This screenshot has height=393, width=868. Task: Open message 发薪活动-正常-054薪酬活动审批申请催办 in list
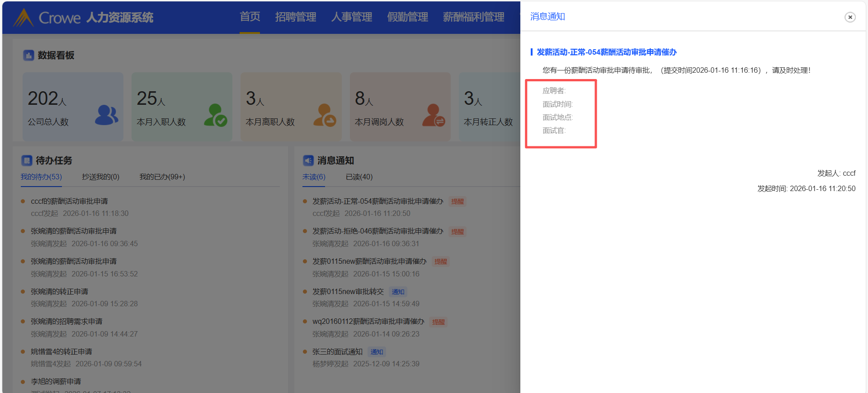coord(378,201)
